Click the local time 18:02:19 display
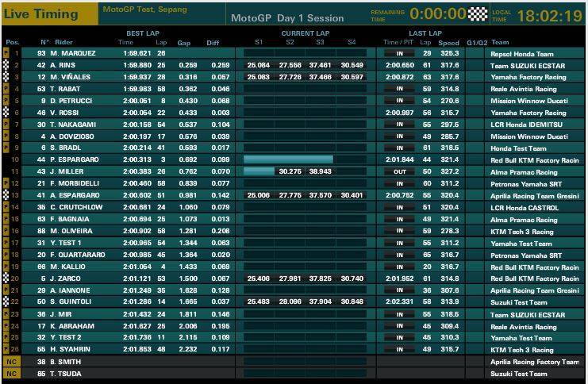This screenshot has width=588, height=384. (x=550, y=16)
